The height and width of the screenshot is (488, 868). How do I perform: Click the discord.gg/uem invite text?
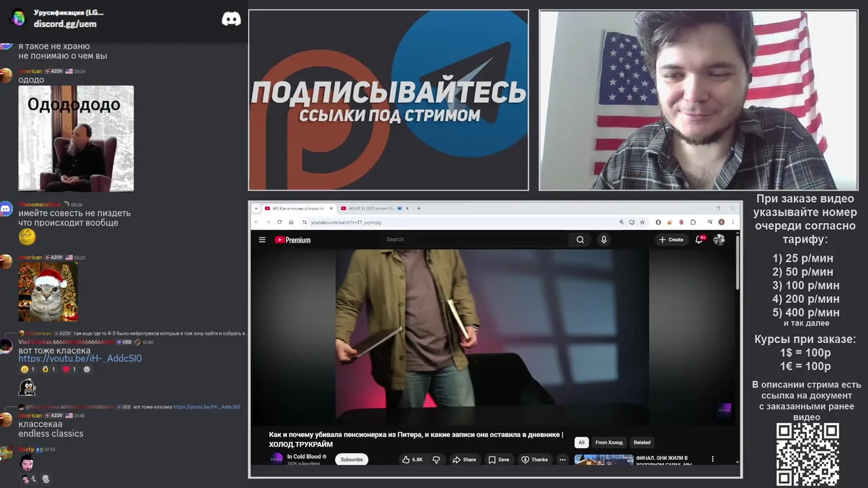coord(65,24)
